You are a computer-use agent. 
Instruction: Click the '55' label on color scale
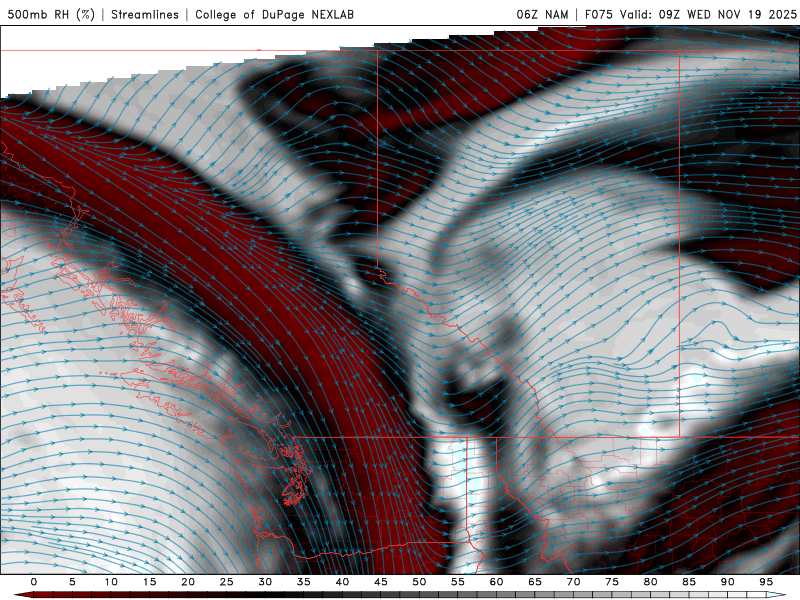coord(458,582)
